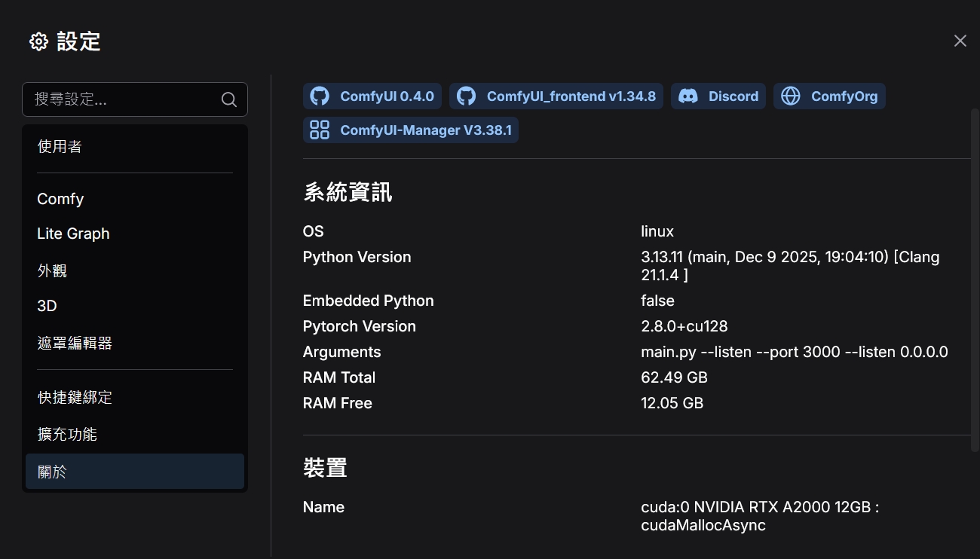The width and height of the screenshot is (980, 559).
Task: Open the ComfyUI_frontend v1.34.8 link
Action: (571, 96)
